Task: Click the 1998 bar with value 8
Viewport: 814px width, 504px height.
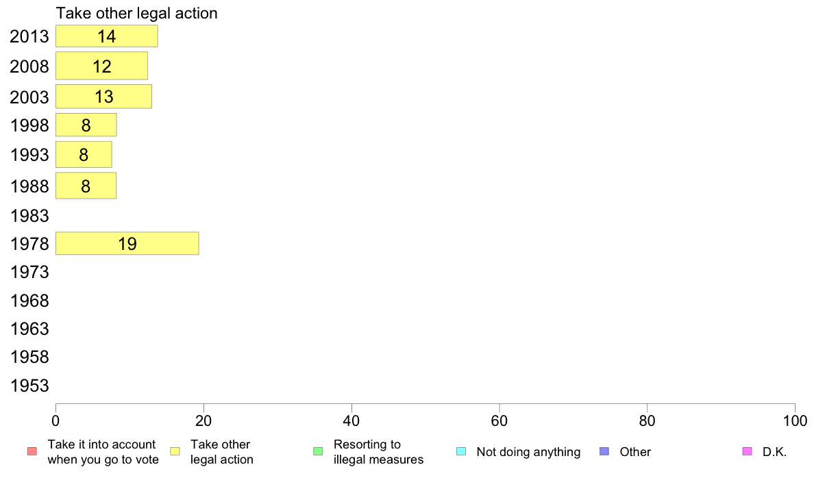Action: coord(86,125)
